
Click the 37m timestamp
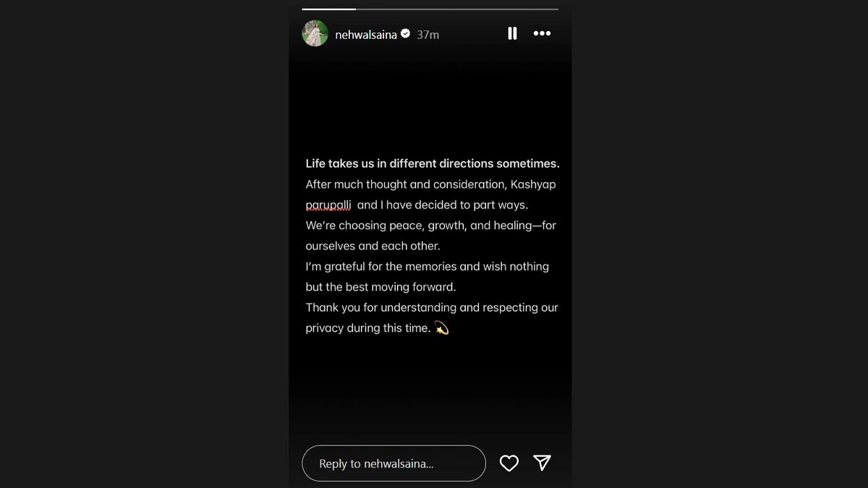coord(428,35)
